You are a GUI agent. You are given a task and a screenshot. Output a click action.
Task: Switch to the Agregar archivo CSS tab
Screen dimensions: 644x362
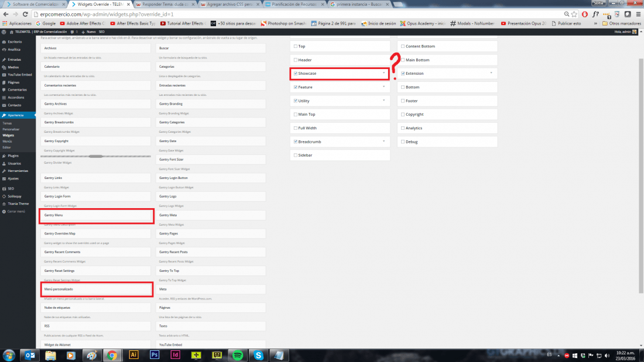coord(229,4)
